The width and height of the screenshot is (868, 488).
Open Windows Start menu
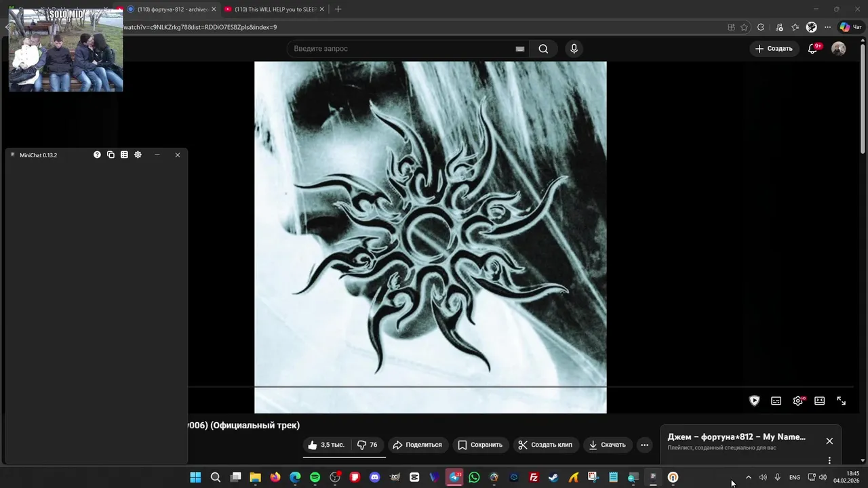coord(195,477)
